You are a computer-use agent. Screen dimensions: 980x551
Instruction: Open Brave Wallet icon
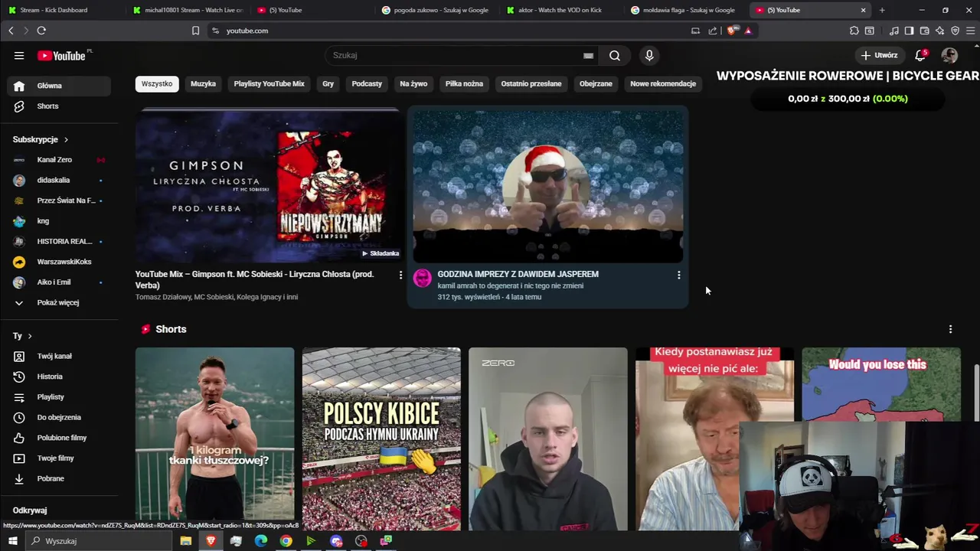924,31
